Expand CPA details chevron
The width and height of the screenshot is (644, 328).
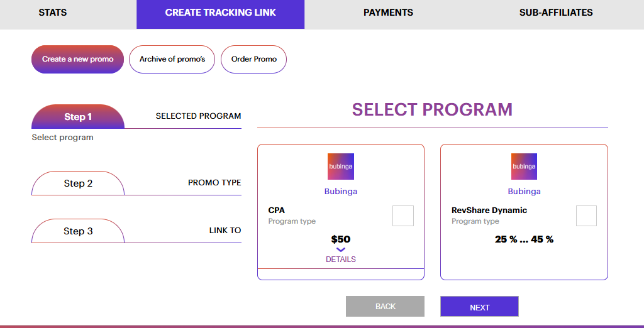[340, 249]
